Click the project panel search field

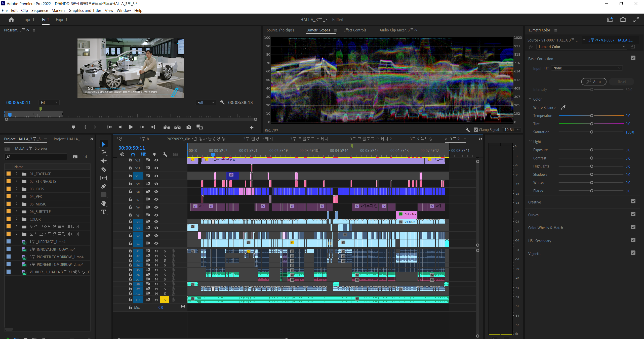pyautogui.click(x=35, y=157)
